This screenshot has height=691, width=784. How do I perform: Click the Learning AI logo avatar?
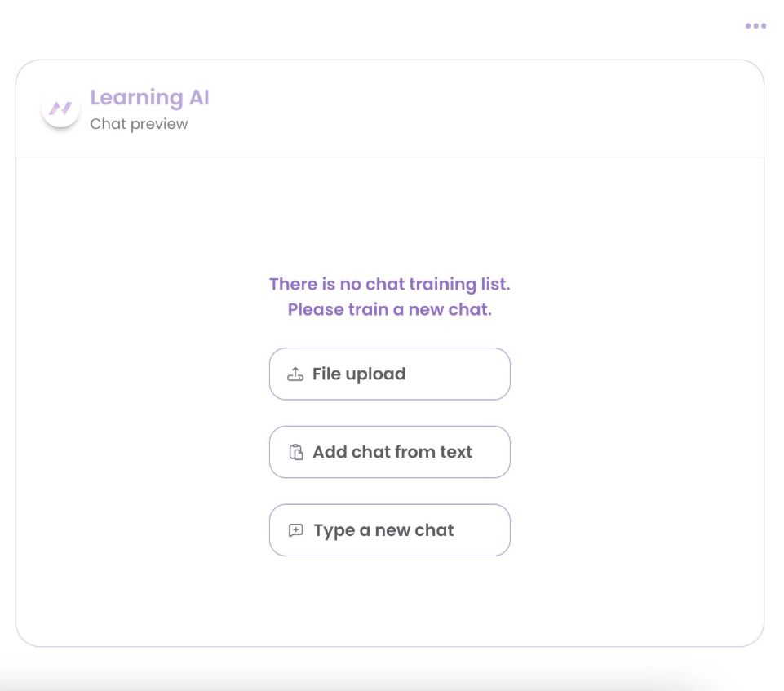[60, 109]
